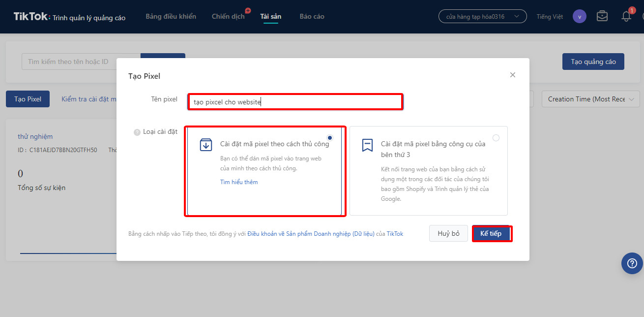The height and width of the screenshot is (317, 644).
Task: Close the Tạo Pixel dialog
Action: pos(513,75)
